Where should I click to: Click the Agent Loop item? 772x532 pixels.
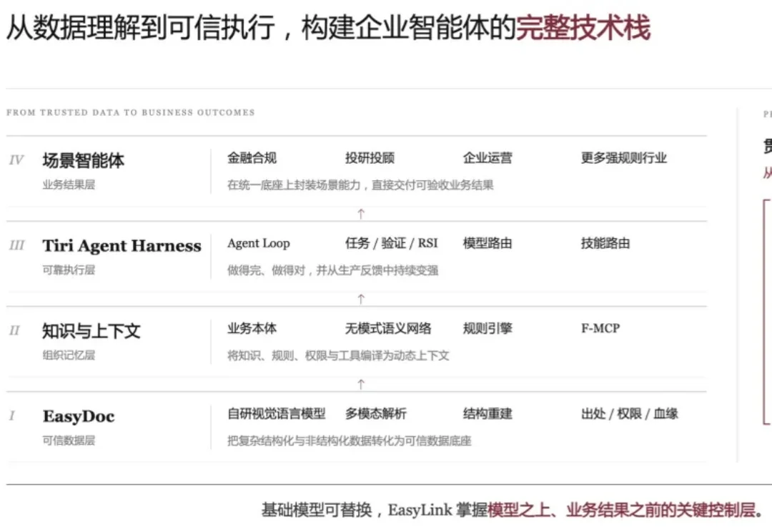(x=259, y=243)
